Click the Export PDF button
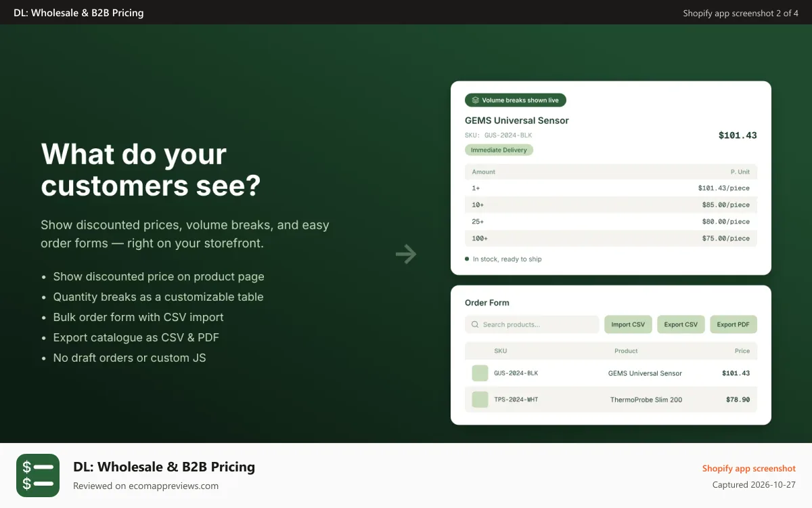Screen dimensions: 812x508 pos(734,324)
